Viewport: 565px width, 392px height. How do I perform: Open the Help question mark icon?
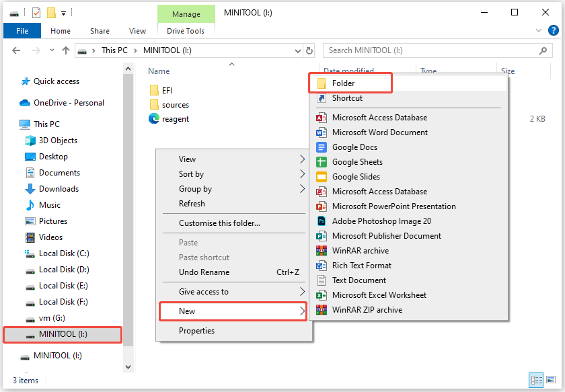pos(553,30)
